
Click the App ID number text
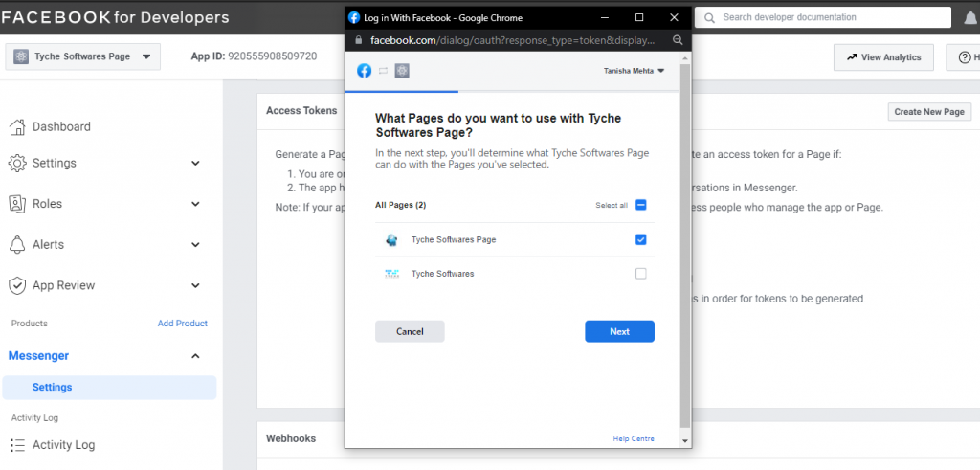click(273, 56)
